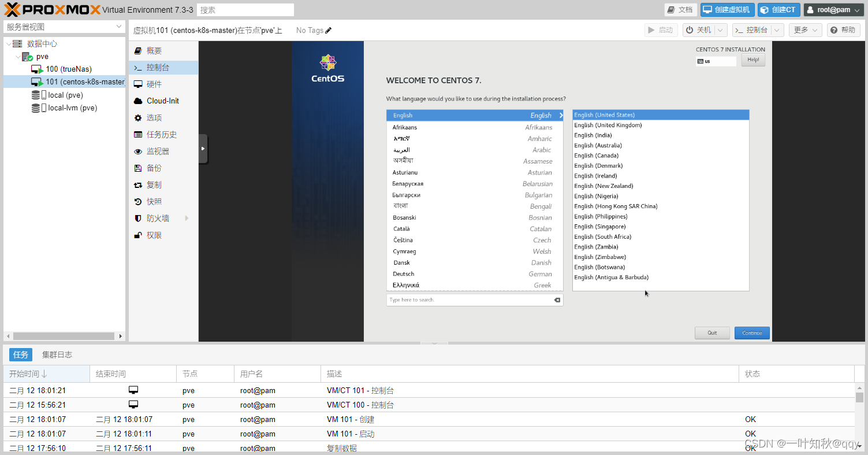This screenshot has width=868, height=455.
Task: Choose English (United Kingdom) locale
Action: coord(661,125)
